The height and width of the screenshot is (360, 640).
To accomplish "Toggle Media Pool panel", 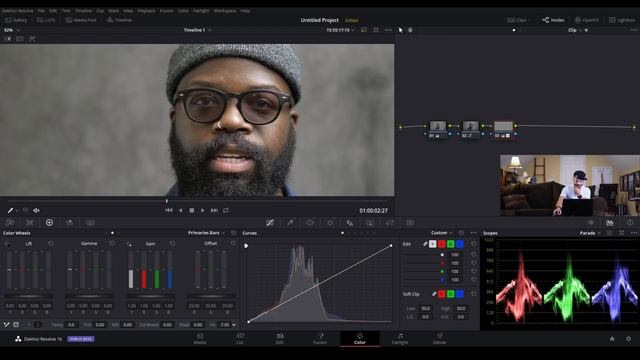I will click(81, 20).
